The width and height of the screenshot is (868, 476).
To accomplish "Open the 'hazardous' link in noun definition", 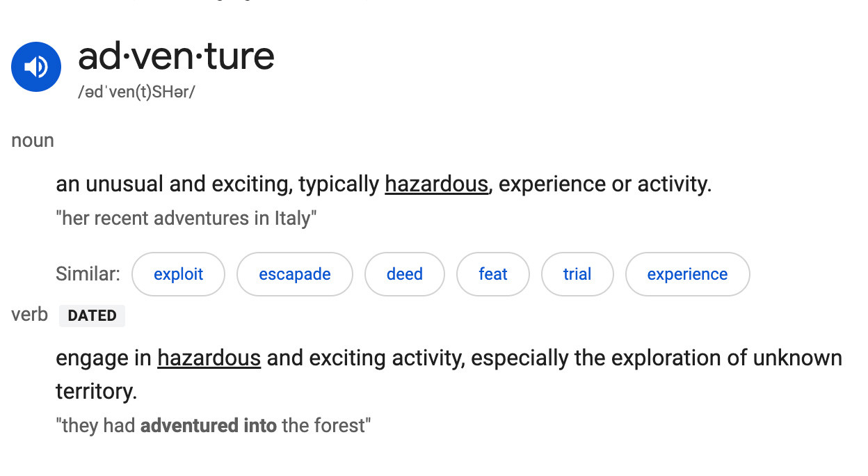I will click(436, 184).
